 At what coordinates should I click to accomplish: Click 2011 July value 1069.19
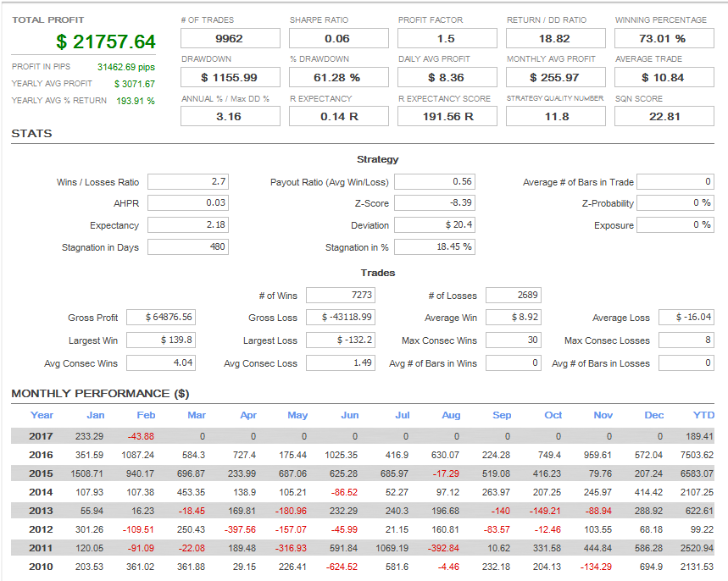tap(392, 548)
